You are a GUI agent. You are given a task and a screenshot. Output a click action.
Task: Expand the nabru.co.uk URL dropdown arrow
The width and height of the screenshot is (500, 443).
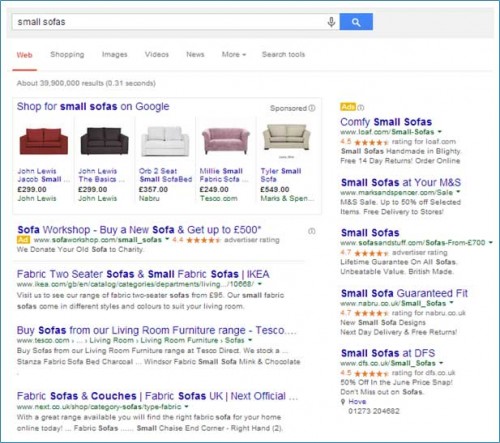pyautogui.click(x=451, y=303)
